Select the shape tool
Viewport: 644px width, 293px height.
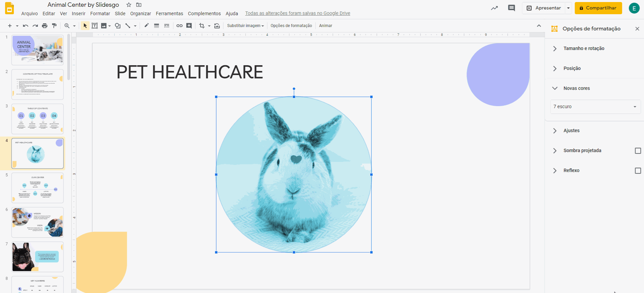click(x=118, y=26)
